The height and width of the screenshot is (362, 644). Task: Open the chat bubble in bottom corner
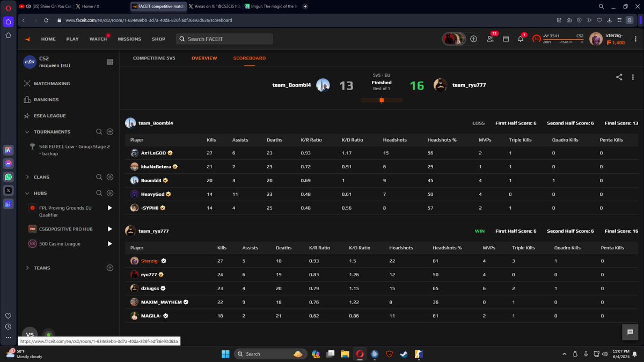pos(630,333)
